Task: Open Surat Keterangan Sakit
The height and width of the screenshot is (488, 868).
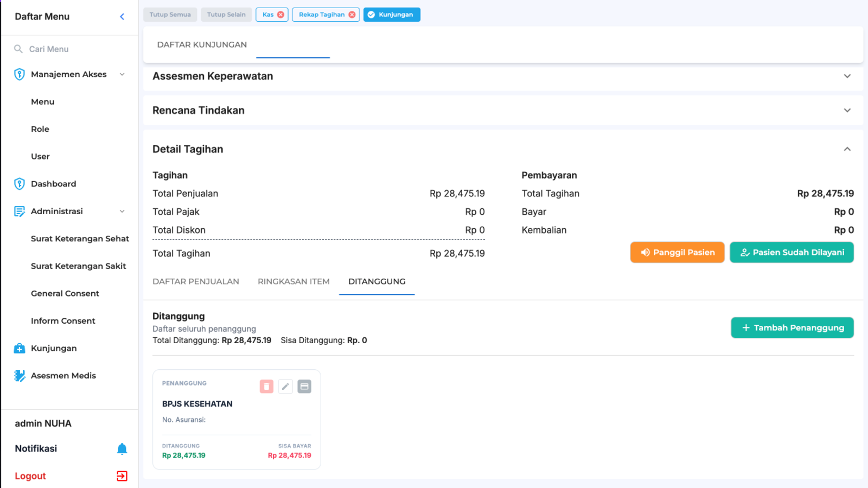Action: 78,266
